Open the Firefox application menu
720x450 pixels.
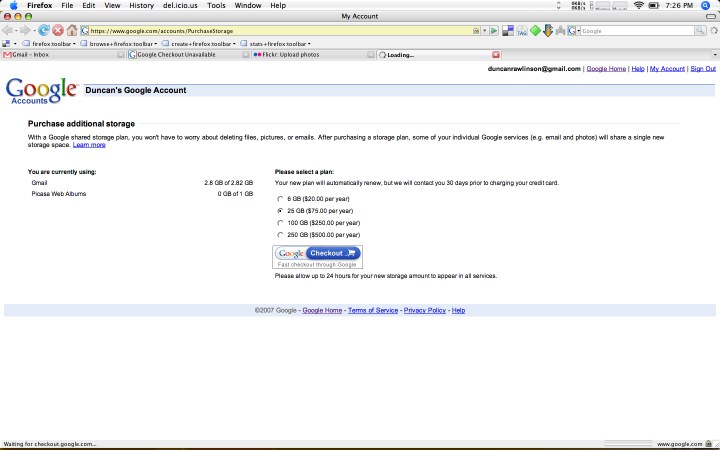(39, 6)
